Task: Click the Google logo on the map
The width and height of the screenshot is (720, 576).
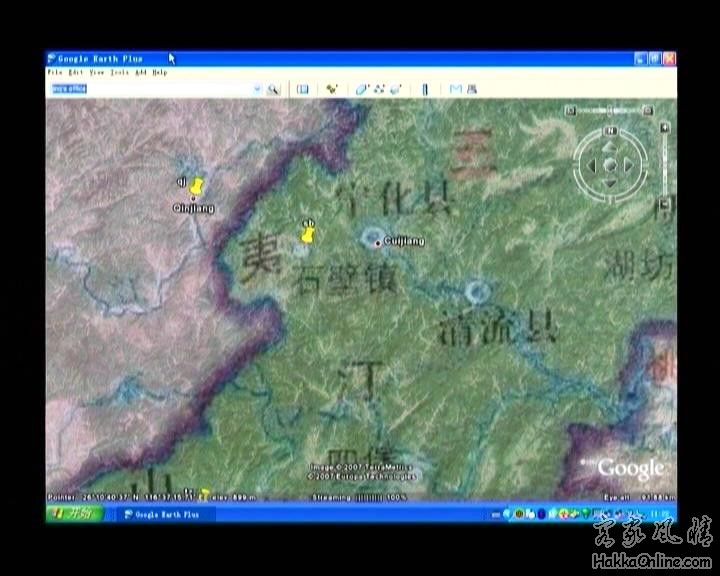Action: coord(630,469)
